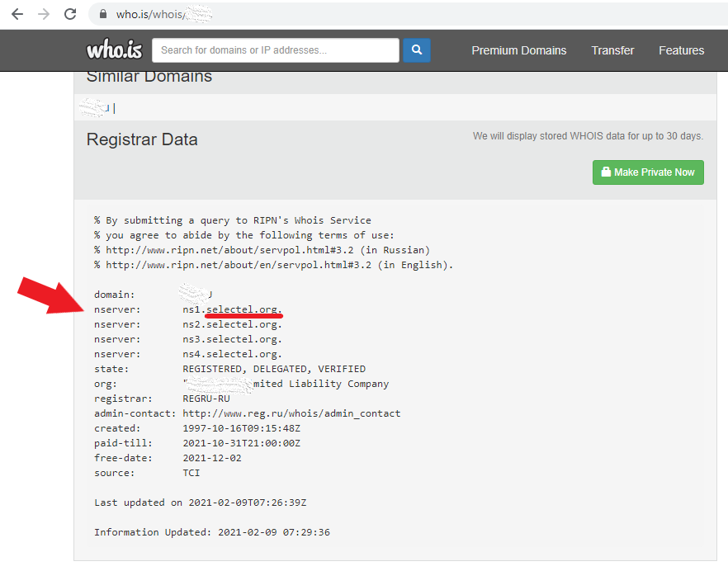728x571 pixels.
Task: Click paid-till date 2021-10-31T21:00:00Z
Action: point(241,443)
